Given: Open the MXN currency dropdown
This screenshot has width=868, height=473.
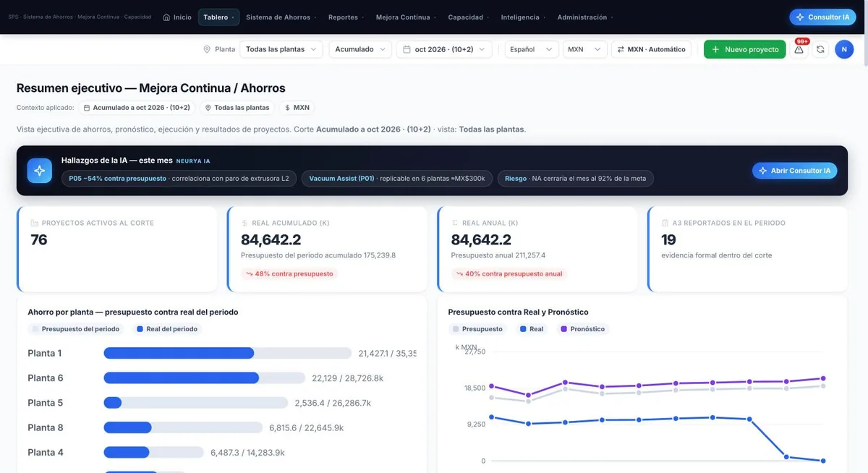Looking at the screenshot, I should [584, 49].
